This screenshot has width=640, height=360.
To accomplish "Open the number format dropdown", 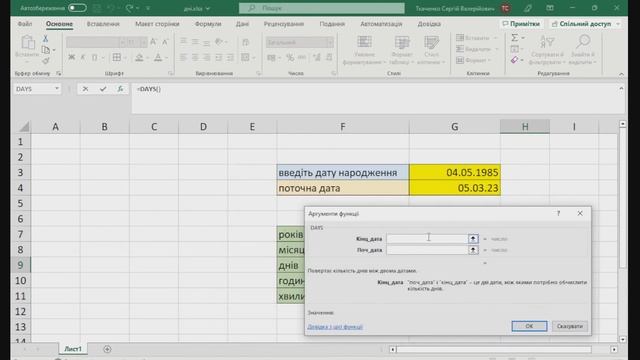I will point(330,42).
